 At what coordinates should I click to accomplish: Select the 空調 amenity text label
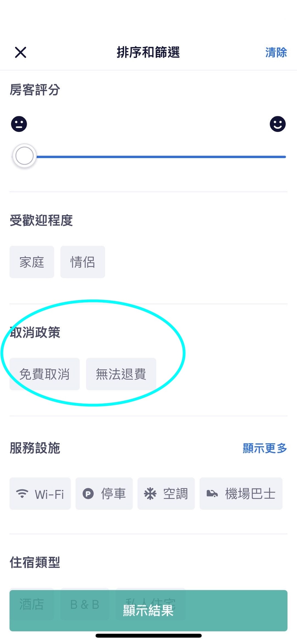point(175,494)
